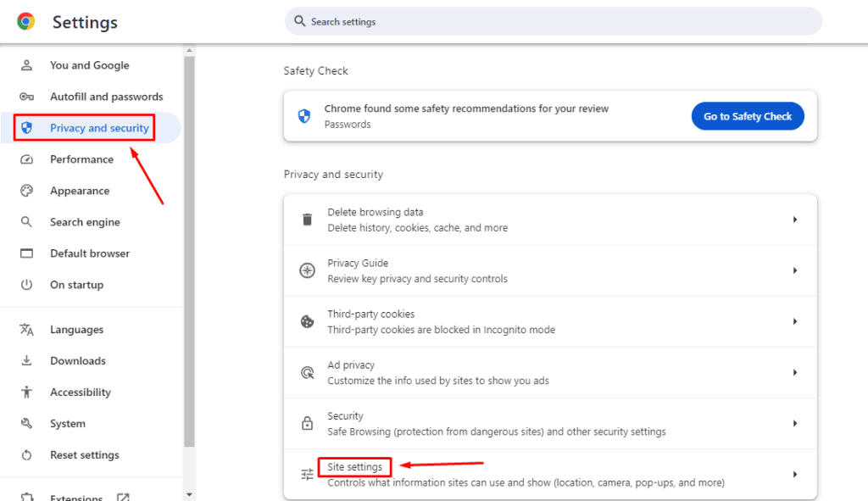Click the download arrow icon for Downloads
This screenshot has width=868, height=501.
[x=26, y=360]
